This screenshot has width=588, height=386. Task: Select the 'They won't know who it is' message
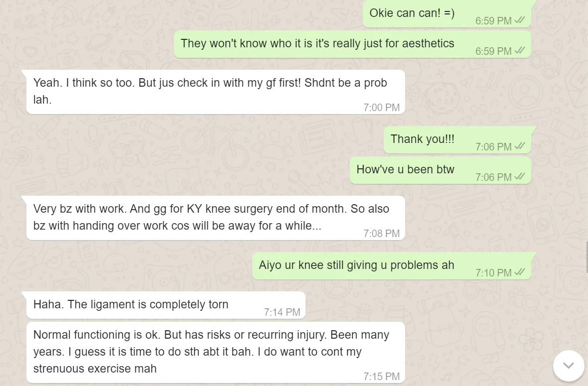[352, 44]
